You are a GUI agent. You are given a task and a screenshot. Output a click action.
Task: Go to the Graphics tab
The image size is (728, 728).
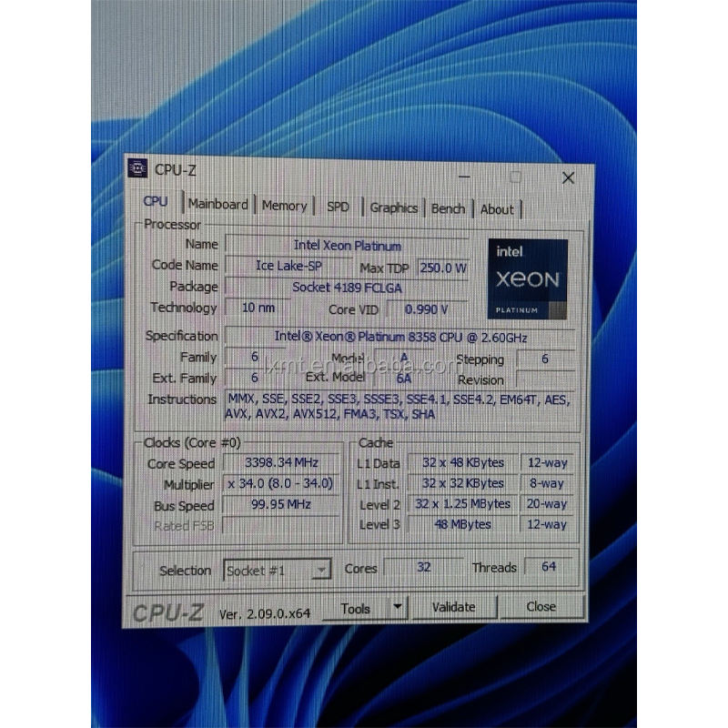tap(394, 208)
